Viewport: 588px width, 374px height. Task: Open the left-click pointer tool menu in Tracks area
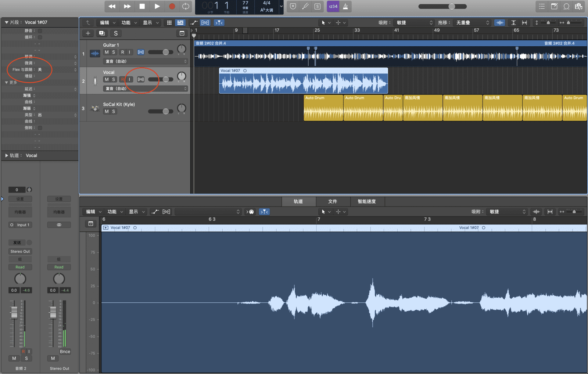coord(326,23)
